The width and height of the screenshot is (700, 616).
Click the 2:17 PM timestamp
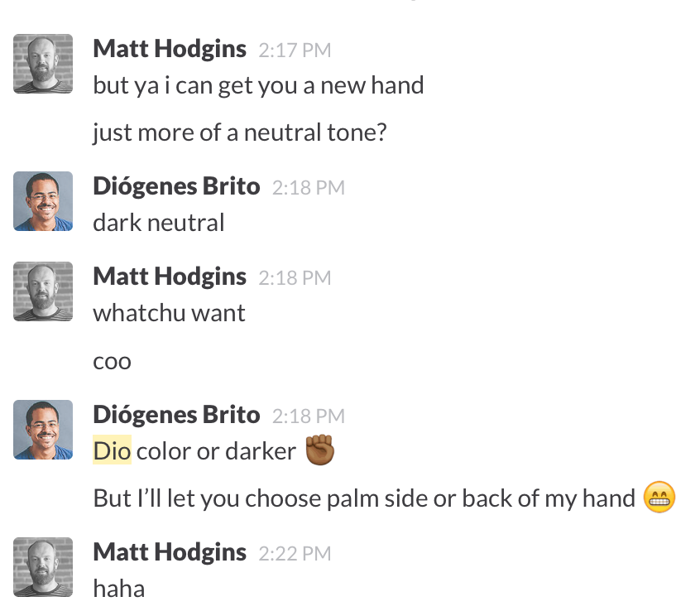click(x=295, y=50)
